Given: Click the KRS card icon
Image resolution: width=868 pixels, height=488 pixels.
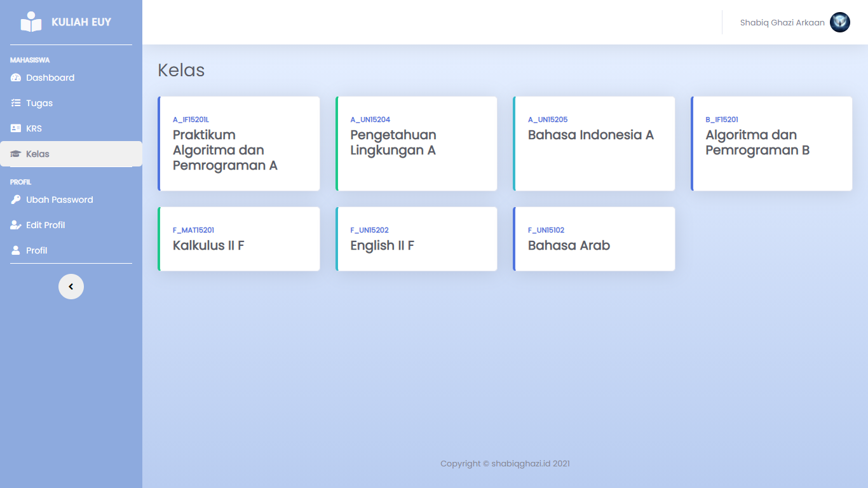Looking at the screenshot, I should 17,128.
